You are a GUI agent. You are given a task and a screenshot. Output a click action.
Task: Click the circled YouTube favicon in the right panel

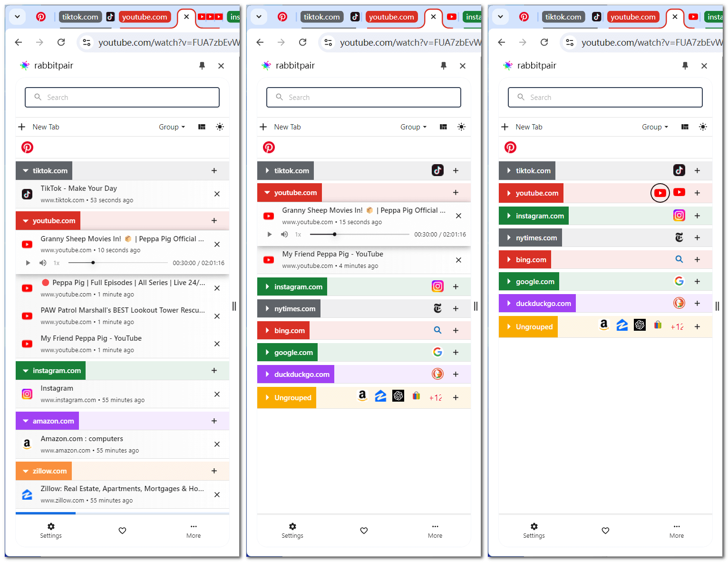point(660,193)
